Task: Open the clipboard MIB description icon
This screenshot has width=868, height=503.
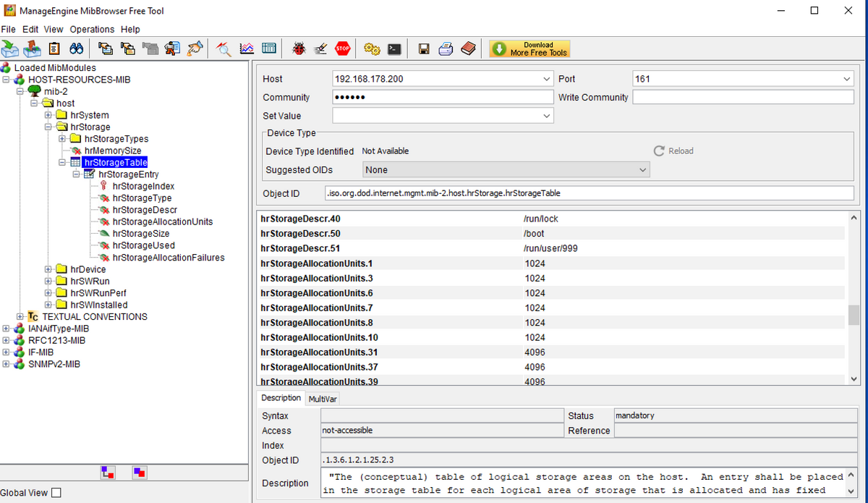Action: click(54, 48)
